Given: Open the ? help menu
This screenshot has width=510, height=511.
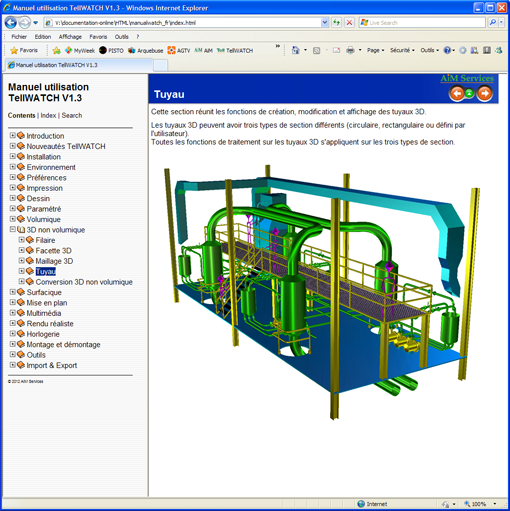Looking at the screenshot, I should tap(138, 37).
